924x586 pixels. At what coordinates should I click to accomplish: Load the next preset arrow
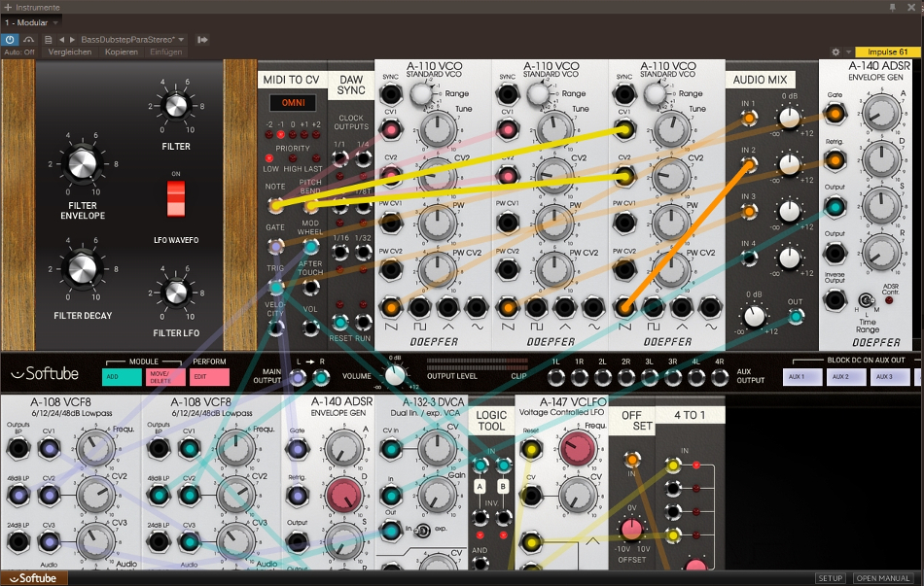tap(72, 40)
